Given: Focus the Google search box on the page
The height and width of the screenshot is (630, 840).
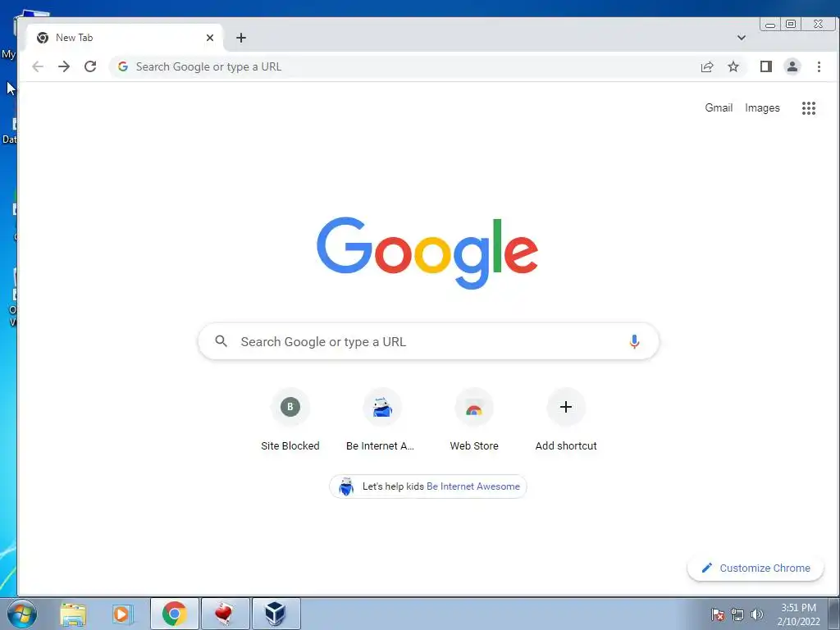Looking at the screenshot, I should (428, 341).
